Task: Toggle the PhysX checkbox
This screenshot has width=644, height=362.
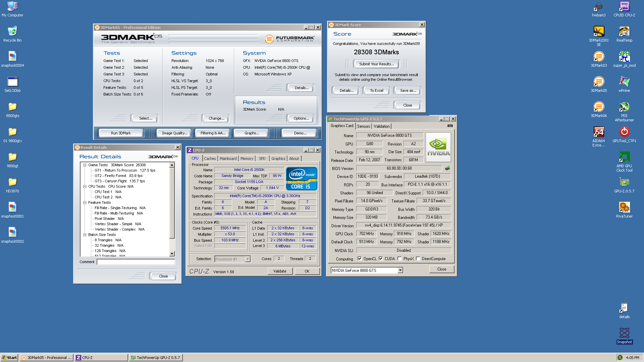Action: pyautogui.click(x=399, y=258)
